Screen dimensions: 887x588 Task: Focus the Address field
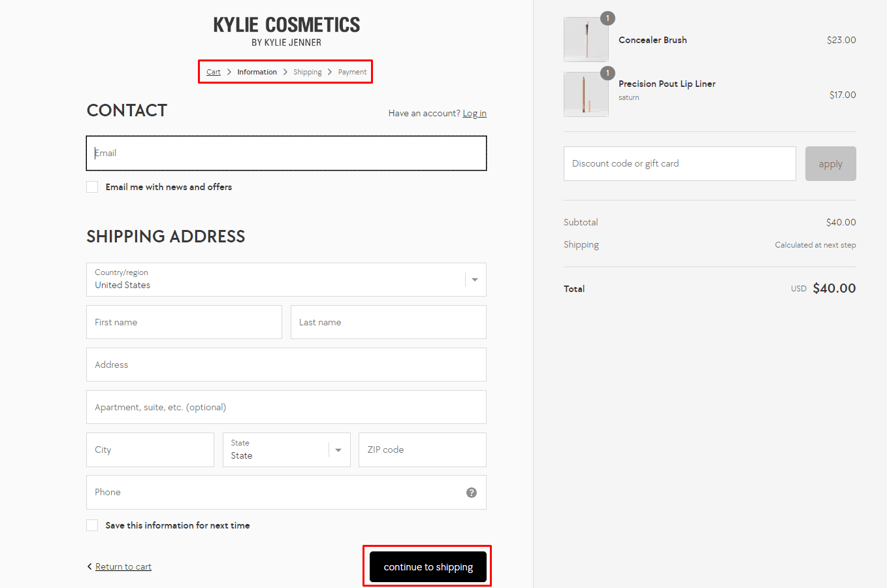point(286,365)
